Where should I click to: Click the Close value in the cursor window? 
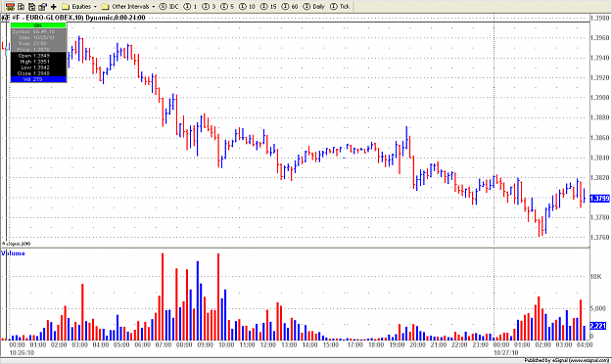point(41,73)
